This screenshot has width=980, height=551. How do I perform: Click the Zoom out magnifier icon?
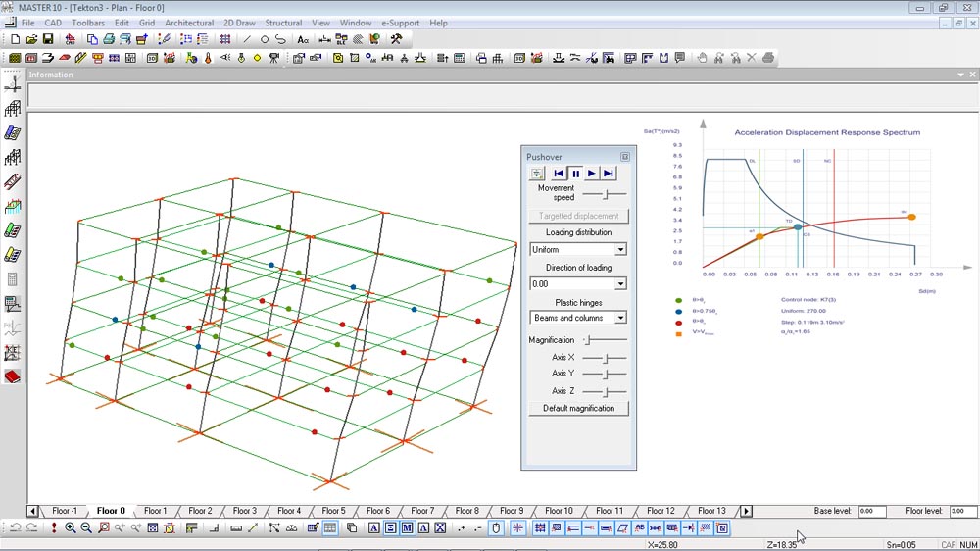click(x=86, y=527)
